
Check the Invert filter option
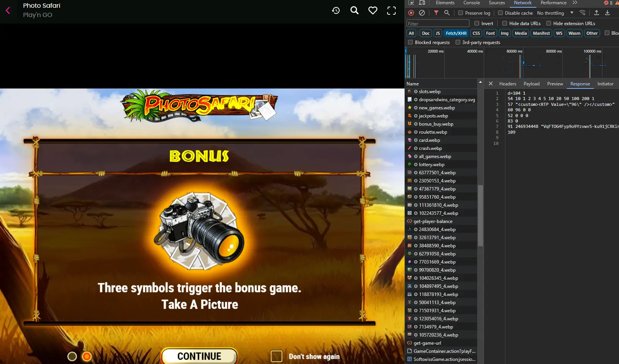pos(477,23)
